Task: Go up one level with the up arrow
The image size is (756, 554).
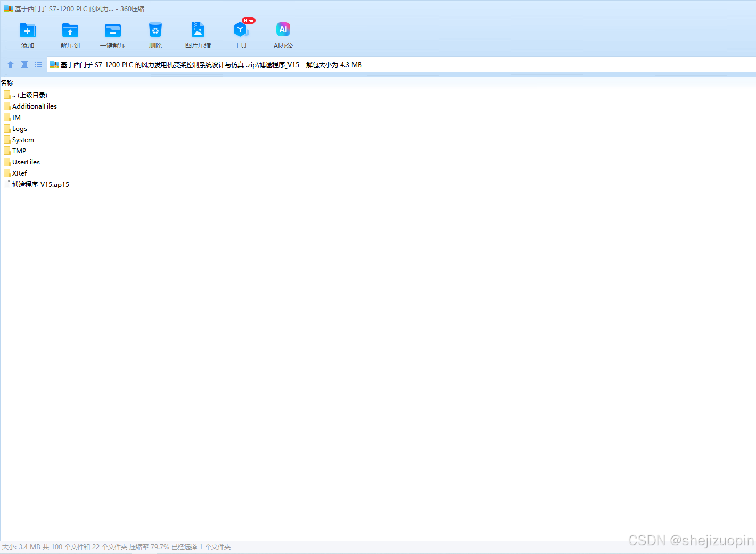Action: [x=11, y=64]
